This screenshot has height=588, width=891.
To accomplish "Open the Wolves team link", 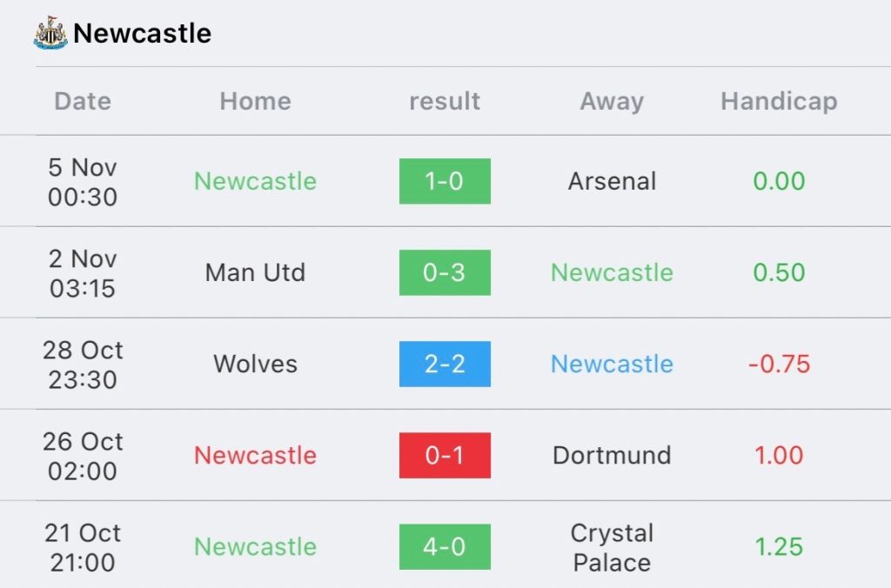I will tap(255, 364).
